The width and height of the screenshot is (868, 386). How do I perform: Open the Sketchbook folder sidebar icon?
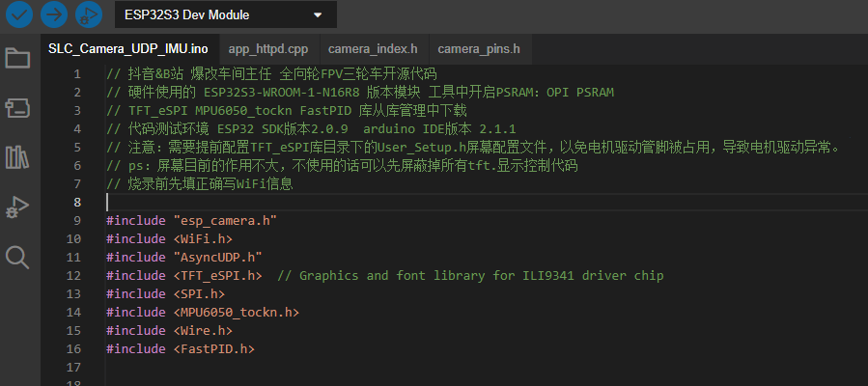(17, 58)
